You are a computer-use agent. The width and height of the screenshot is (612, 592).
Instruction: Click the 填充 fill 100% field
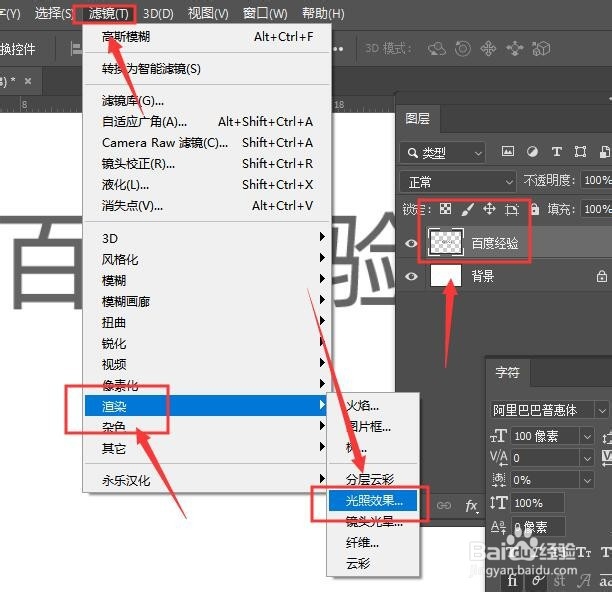pos(596,209)
